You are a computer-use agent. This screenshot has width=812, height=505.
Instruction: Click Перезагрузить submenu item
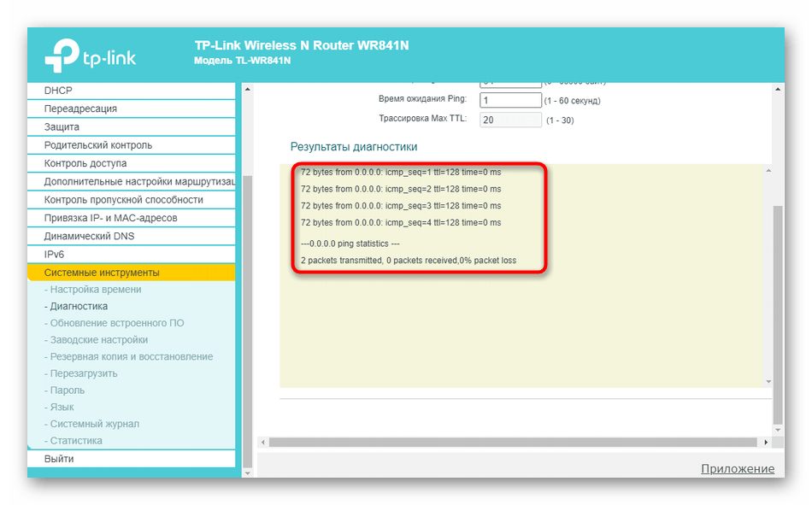(x=84, y=373)
